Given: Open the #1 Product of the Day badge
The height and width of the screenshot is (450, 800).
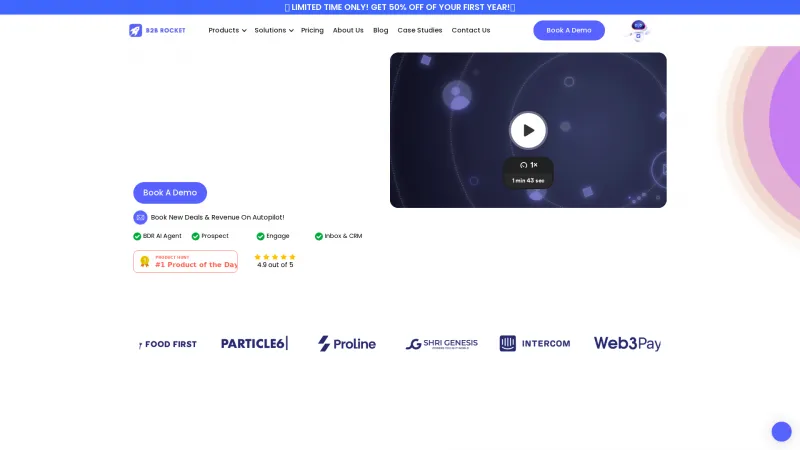Looking at the screenshot, I should click(x=185, y=261).
